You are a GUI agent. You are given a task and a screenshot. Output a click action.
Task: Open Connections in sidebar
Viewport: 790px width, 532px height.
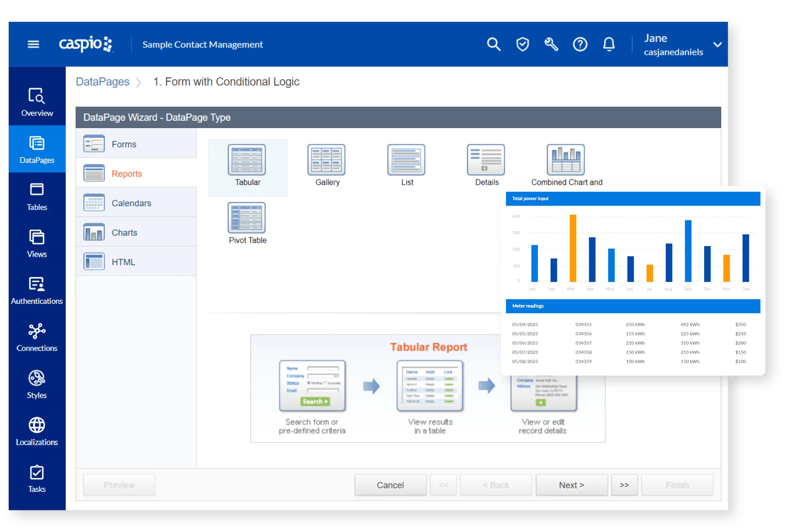(x=37, y=337)
